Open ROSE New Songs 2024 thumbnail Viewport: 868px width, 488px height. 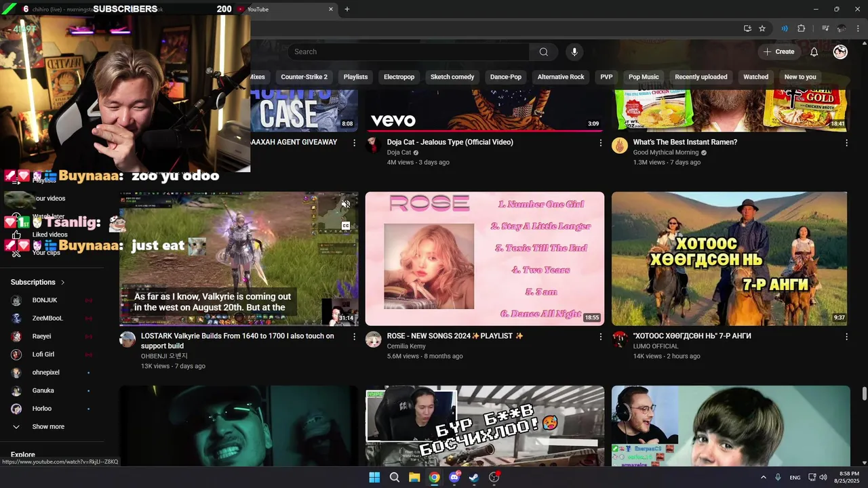pos(485,258)
